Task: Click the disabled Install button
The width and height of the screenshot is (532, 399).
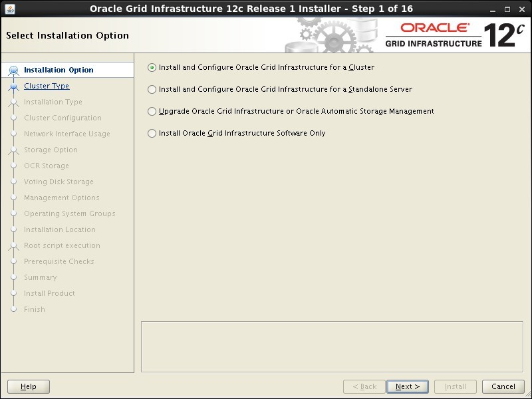Action: [x=456, y=386]
